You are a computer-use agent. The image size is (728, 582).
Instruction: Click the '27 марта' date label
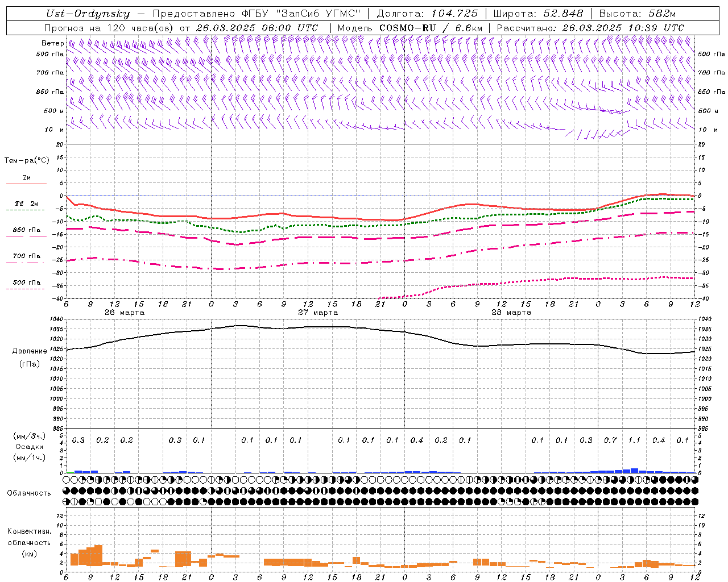pos(318,313)
